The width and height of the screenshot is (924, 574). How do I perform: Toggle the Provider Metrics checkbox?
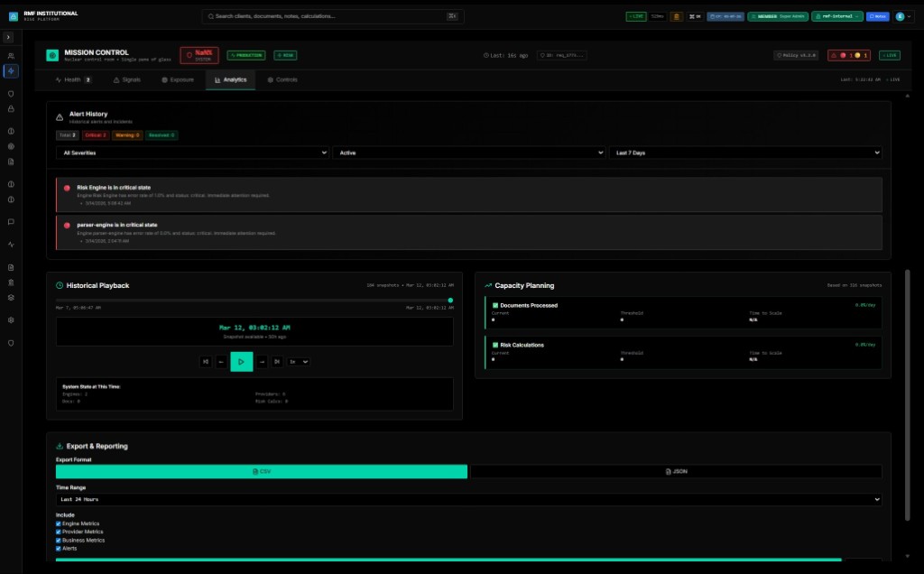point(59,532)
